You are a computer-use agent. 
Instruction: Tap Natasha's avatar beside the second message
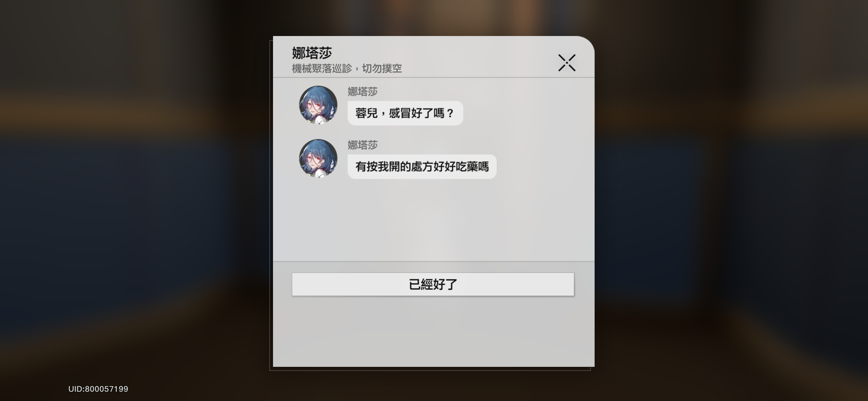(318, 158)
